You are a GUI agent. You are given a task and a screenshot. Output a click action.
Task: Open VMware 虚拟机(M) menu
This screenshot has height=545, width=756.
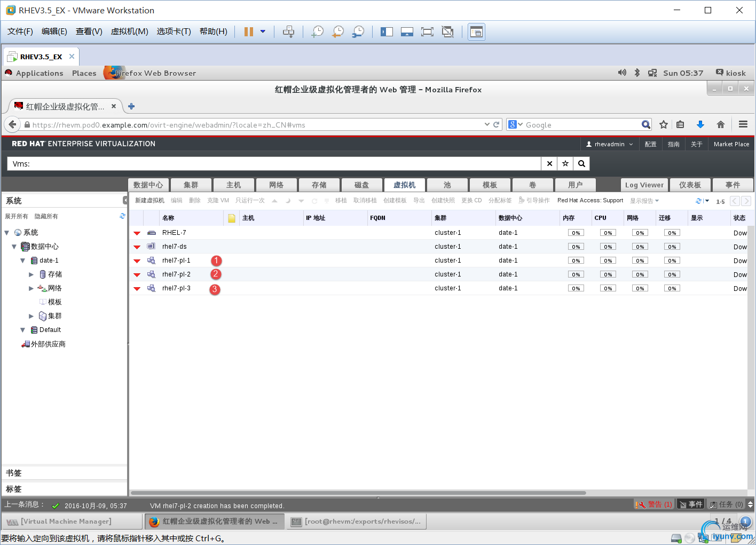[x=129, y=31]
